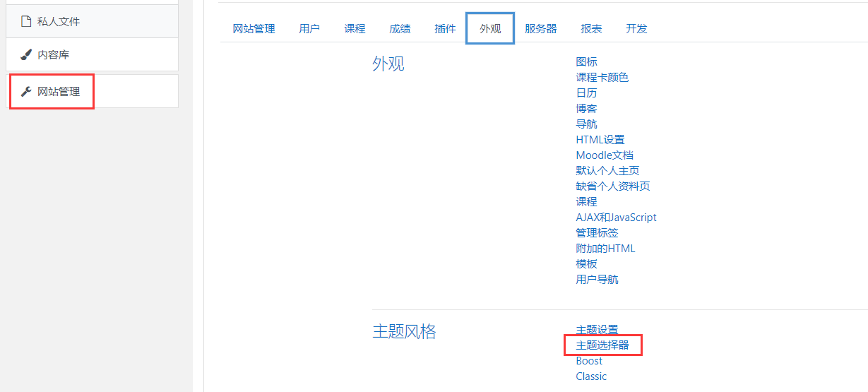Viewport: 868px width, 392px height.
Task: Select the 插件 tab
Action: [x=445, y=29]
